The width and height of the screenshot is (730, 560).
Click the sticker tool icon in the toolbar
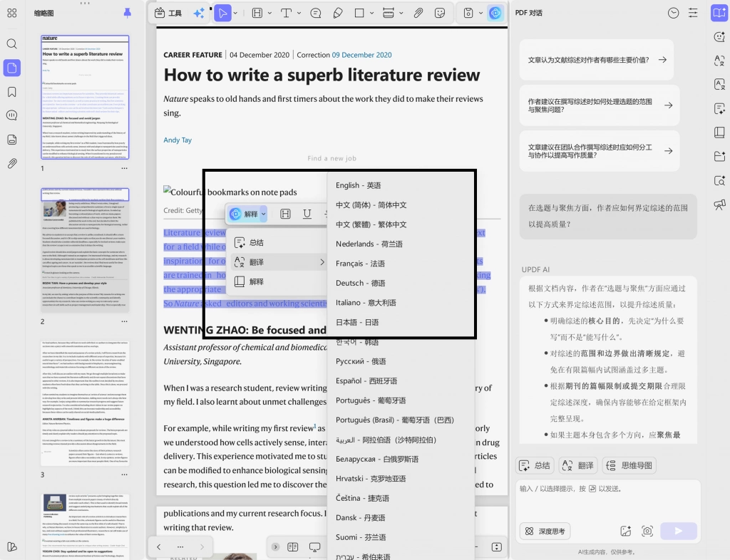[439, 13]
